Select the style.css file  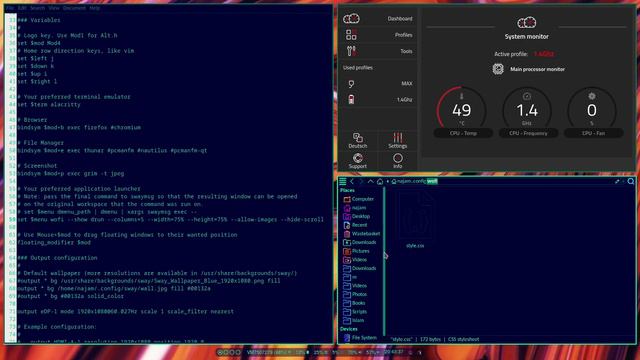click(415, 220)
